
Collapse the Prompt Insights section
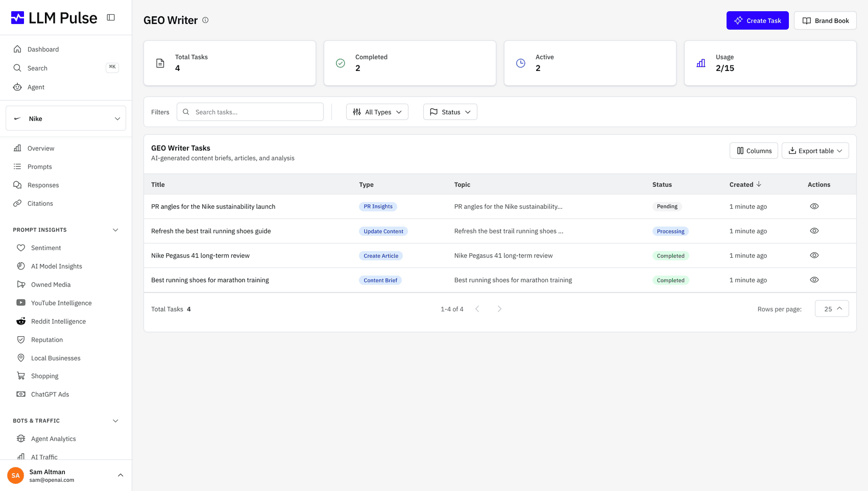click(115, 230)
